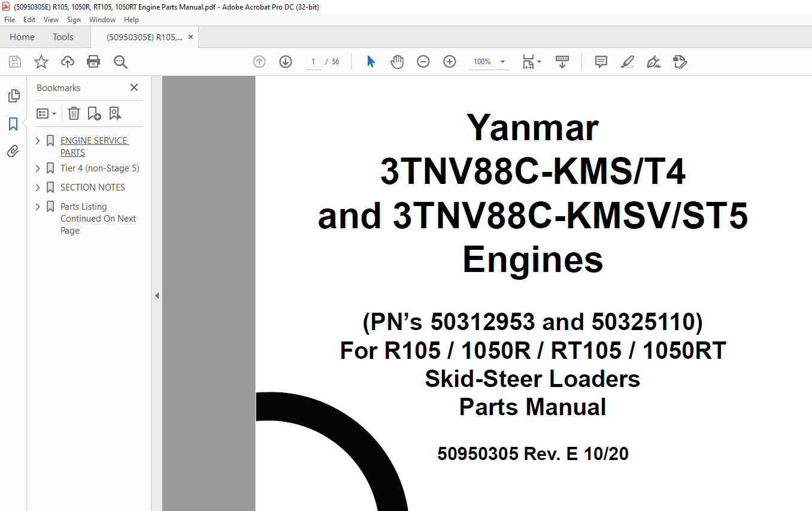Add a sticky note comment
The height and width of the screenshot is (511, 812).
pos(601,62)
